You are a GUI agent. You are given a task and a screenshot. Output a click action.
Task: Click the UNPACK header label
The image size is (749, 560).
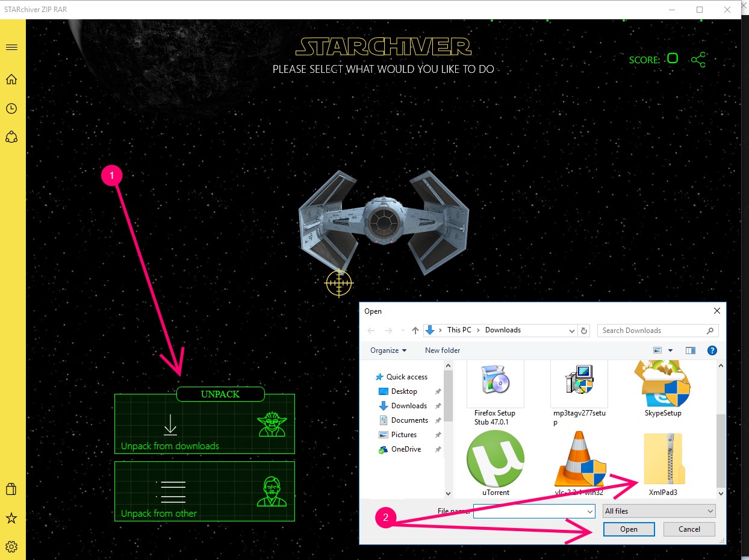pyautogui.click(x=220, y=394)
